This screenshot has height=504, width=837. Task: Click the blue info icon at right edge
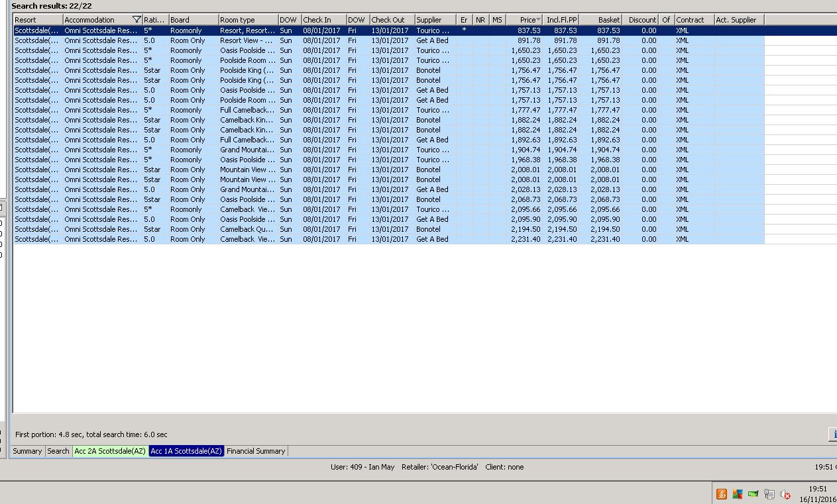833,434
